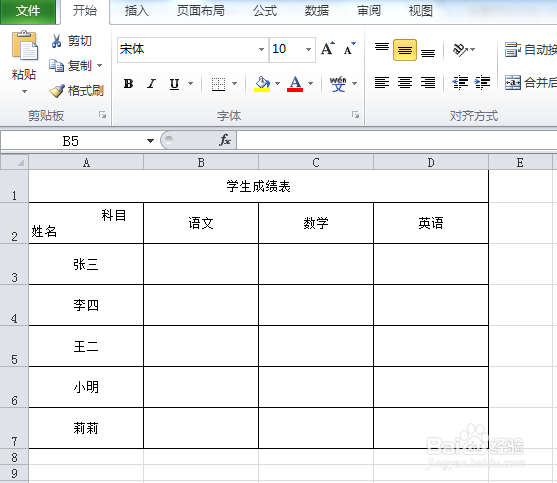Switch to the 审阅 (Review) tab

coord(369,11)
